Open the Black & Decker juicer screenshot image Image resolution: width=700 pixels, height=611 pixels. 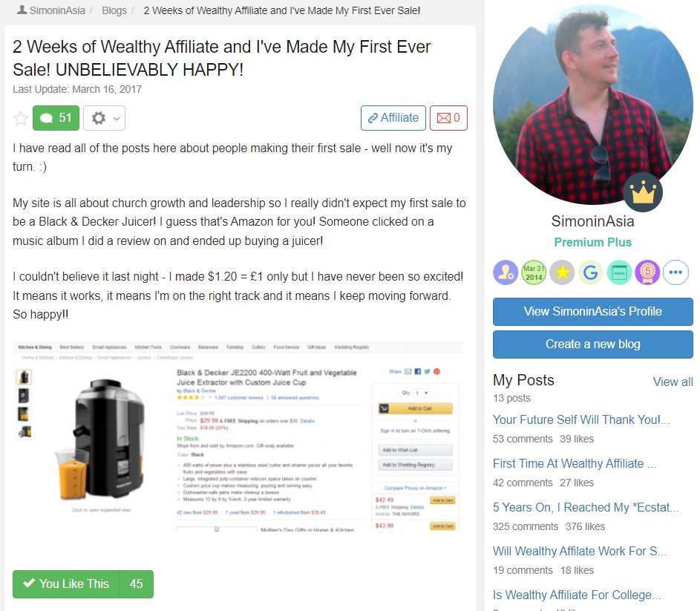tap(238, 437)
